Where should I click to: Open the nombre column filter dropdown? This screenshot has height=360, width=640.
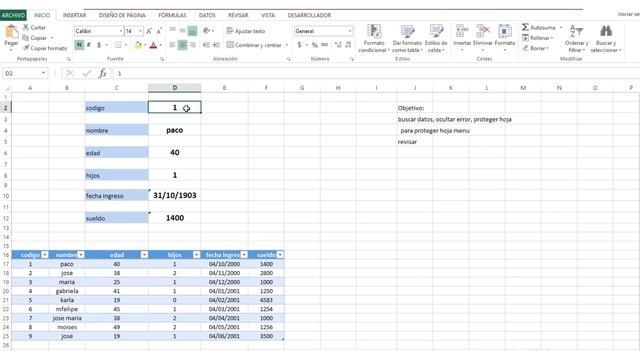pyautogui.click(x=81, y=255)
